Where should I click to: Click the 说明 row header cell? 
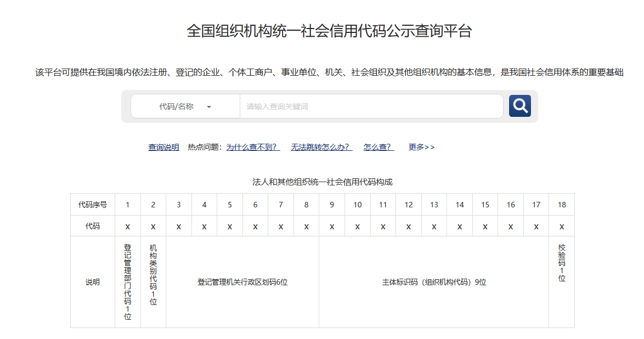pos(93,282)
